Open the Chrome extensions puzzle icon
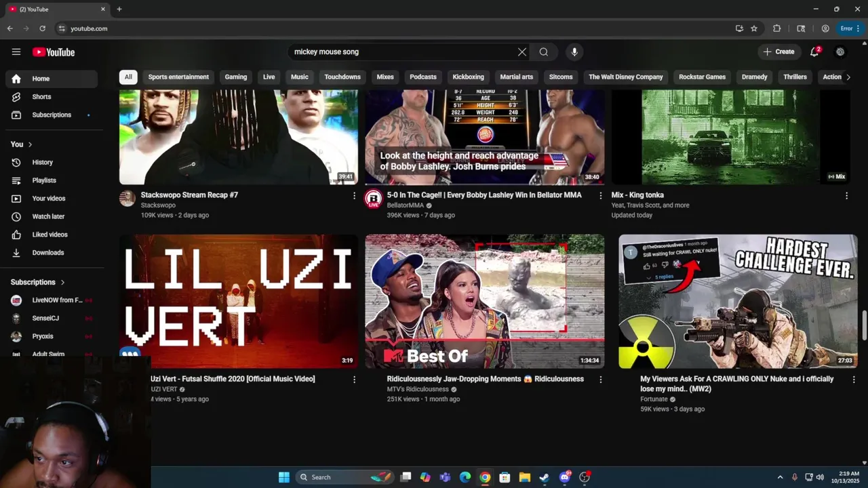Viewport: 868px width, 488px height. (777, 28)
